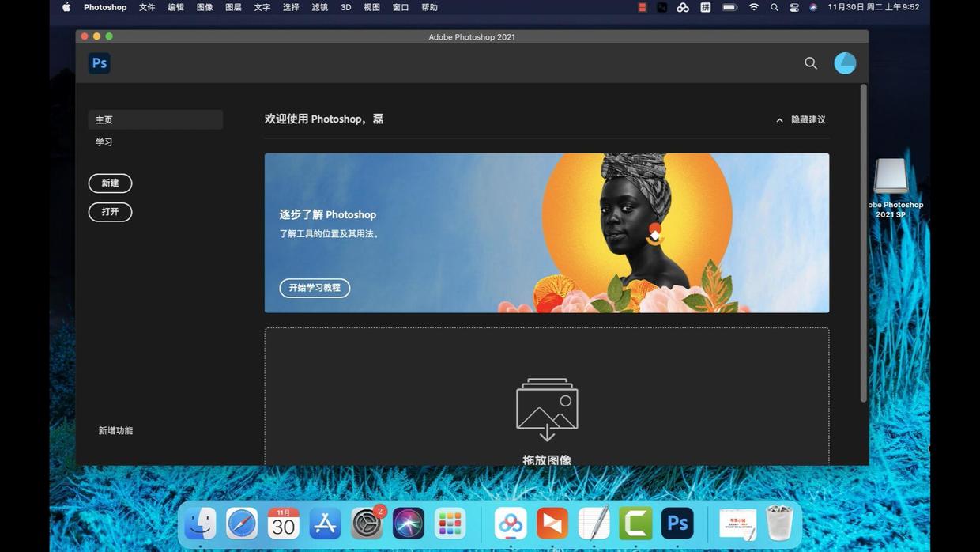The image size is (980, 552).
Task: Click the Baidu Netdisk icon in the menu bar
Action: tap(683, 7)
